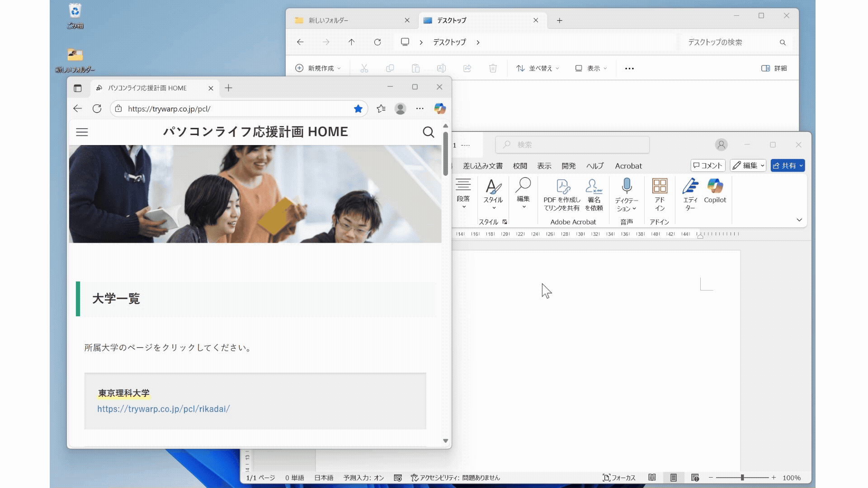Toggle the details (詳細) pane in Explorer
Screen dimensions: 868x488
click(774, 68)
